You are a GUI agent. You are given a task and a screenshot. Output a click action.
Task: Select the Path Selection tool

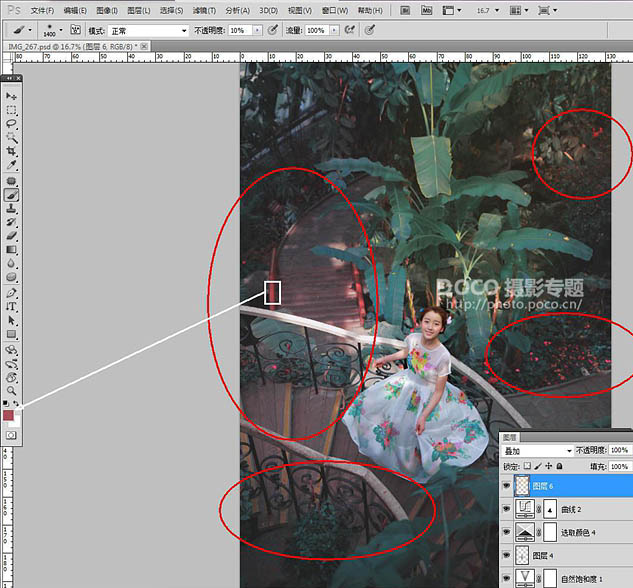coord(11,320)
